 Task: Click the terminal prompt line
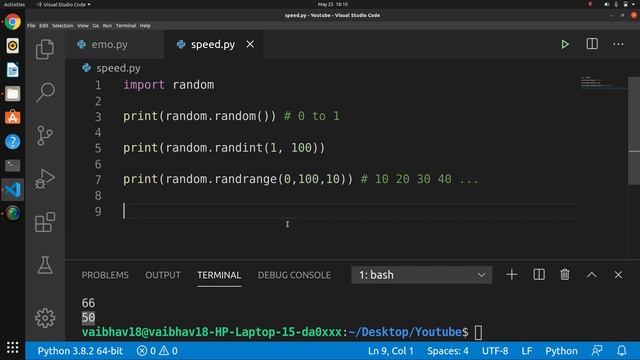276,332
